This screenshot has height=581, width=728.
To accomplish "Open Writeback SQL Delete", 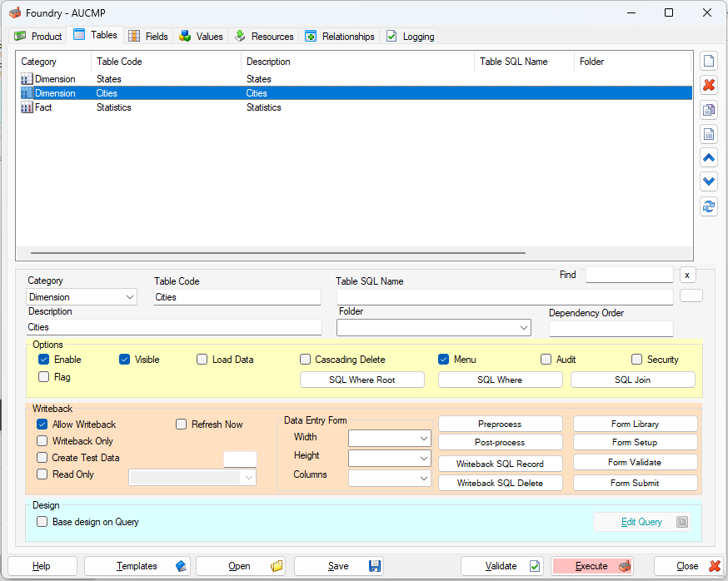I will coord(500,483).
